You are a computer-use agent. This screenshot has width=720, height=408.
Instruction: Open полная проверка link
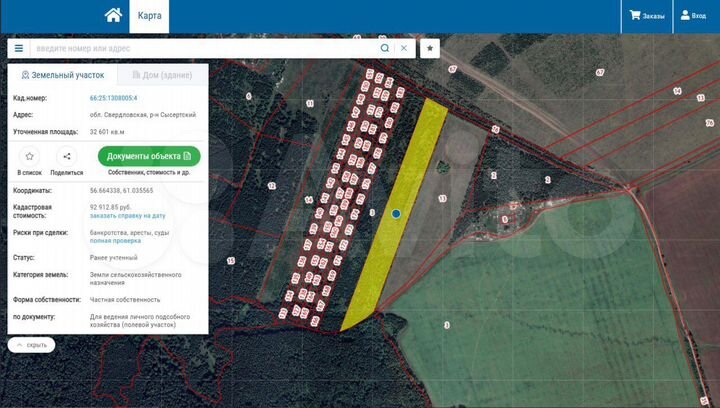(114, 241)
